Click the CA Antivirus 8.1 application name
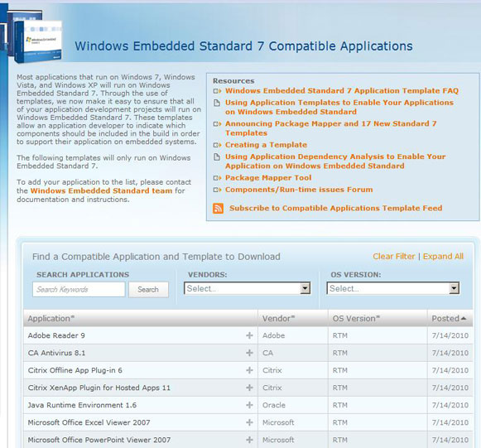The width and height of the screenshot is (481, 448). (57, 353)
